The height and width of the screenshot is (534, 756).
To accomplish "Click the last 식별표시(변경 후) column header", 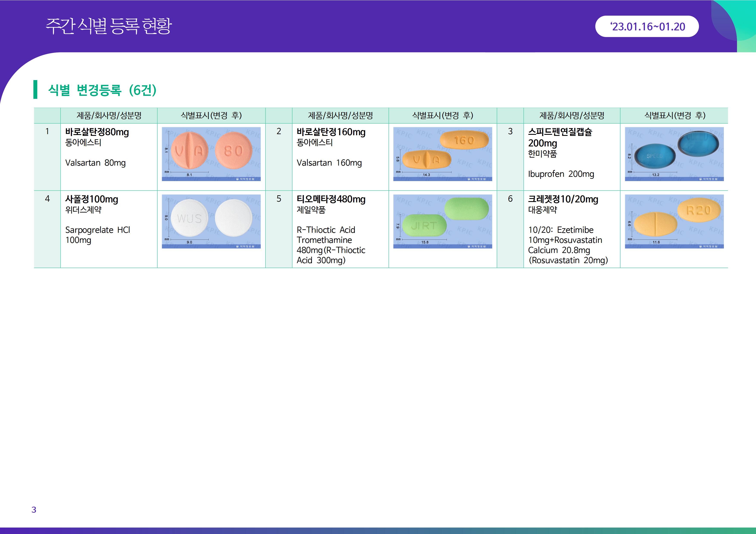I will coord(674,115).
